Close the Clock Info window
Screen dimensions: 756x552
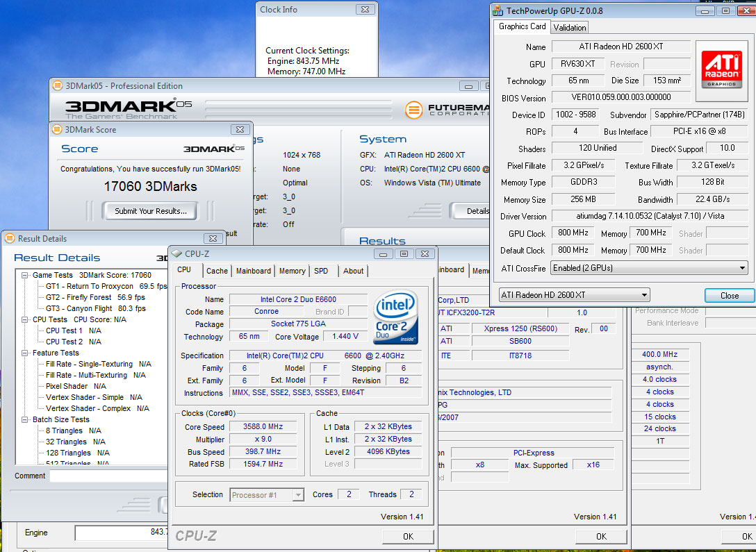pyautogui.click(x=365, y=9)
